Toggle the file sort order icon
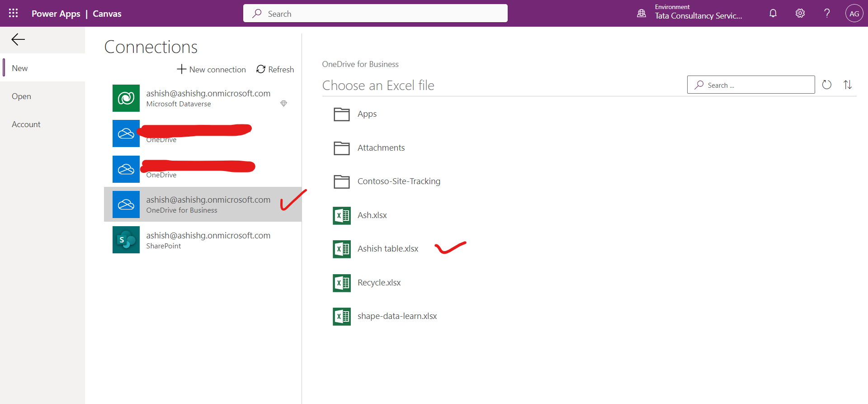The image size is (868, 404). (848, 85)
